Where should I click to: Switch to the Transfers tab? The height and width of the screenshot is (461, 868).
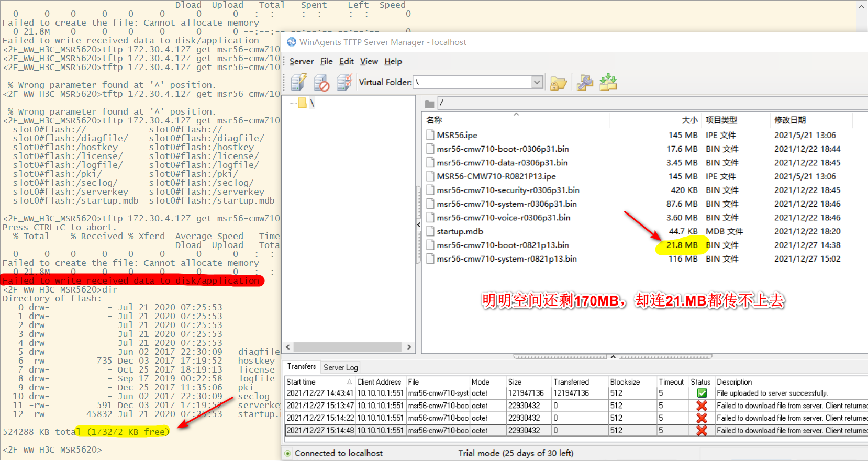click(302, 366)
